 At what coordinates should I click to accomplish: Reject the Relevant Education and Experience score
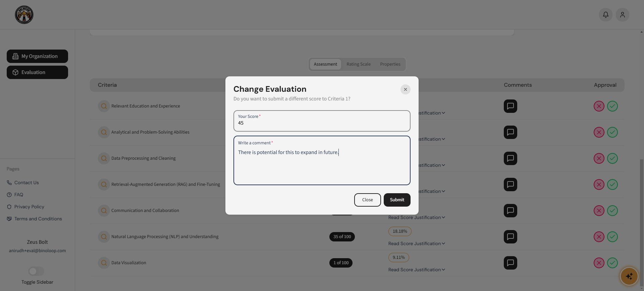point(599,106)
